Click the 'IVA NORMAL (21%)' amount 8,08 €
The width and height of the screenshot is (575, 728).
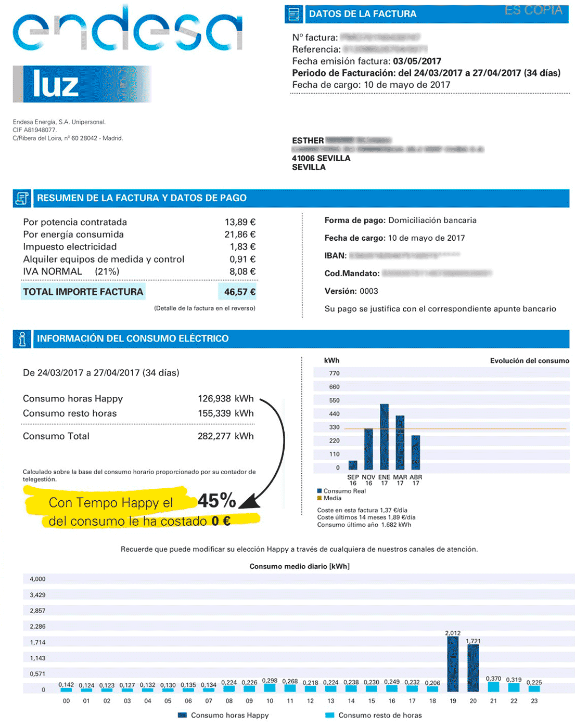[x=242, y=271]
